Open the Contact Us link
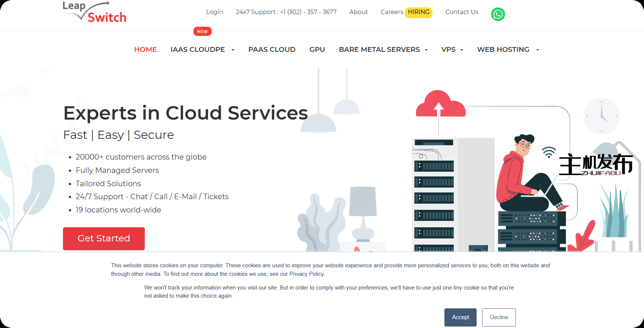Screen dimensions: 644x328 coord(462,12)
